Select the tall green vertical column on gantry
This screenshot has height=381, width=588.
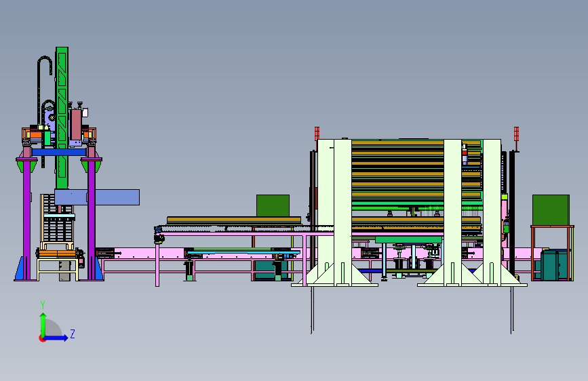tap(62, 117)
